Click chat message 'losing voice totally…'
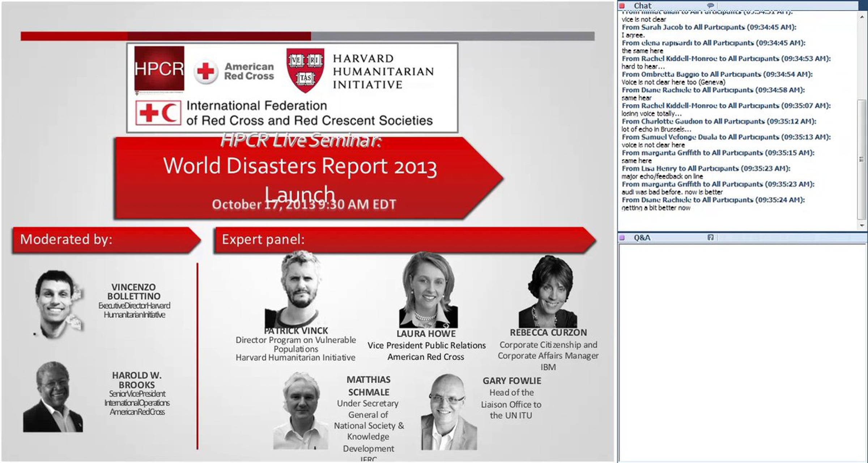Viewport: 868px width, 463px height. click(651, 113)
